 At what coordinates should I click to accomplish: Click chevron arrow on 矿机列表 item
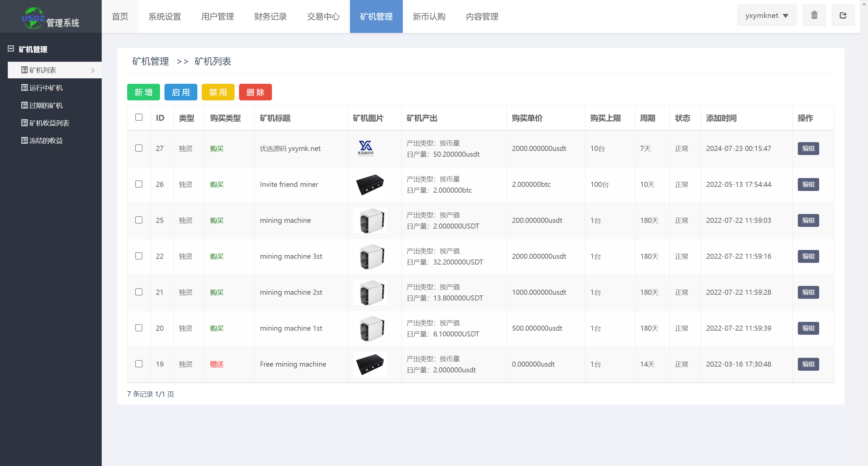[x=93, y=70]
